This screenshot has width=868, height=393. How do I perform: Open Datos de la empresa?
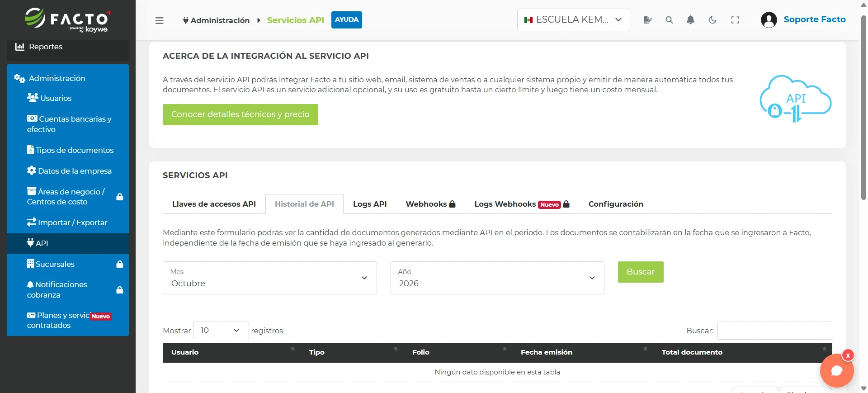68,171
